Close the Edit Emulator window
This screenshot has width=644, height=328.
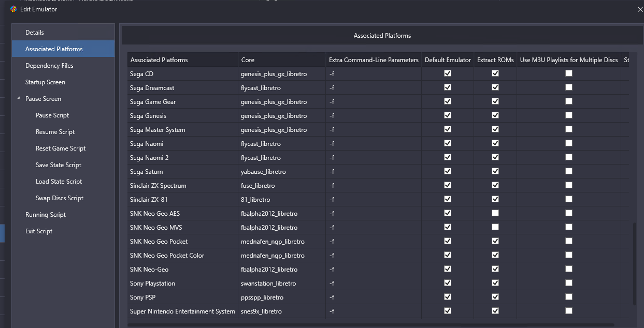pyautogui.click(x=640, y=9)
